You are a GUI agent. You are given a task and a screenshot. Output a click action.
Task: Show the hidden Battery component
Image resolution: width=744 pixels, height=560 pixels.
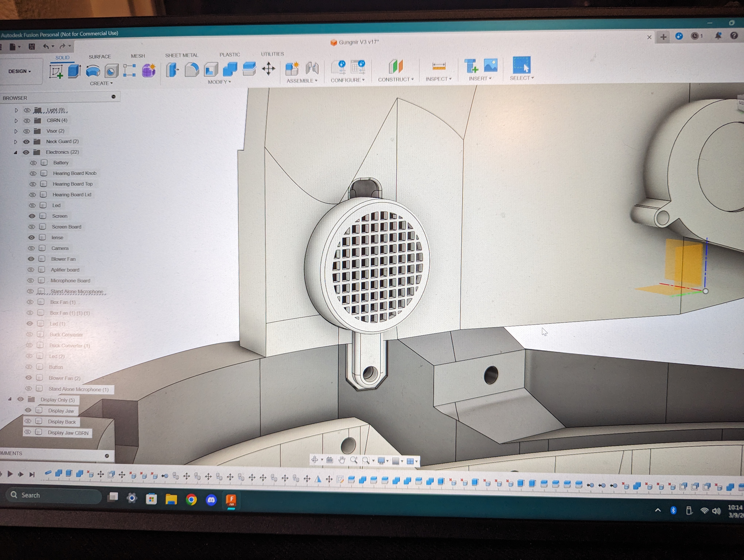click(33, 163)
